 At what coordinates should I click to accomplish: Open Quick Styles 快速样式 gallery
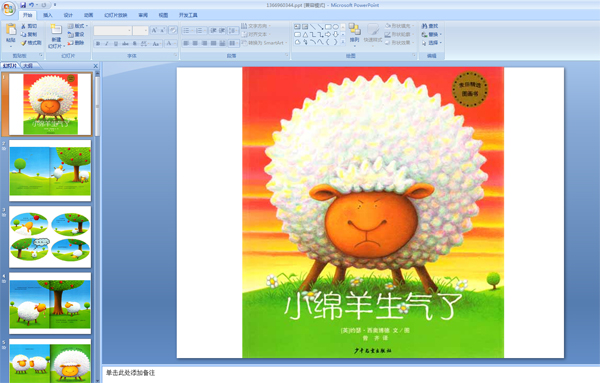(x=373, y=34)
